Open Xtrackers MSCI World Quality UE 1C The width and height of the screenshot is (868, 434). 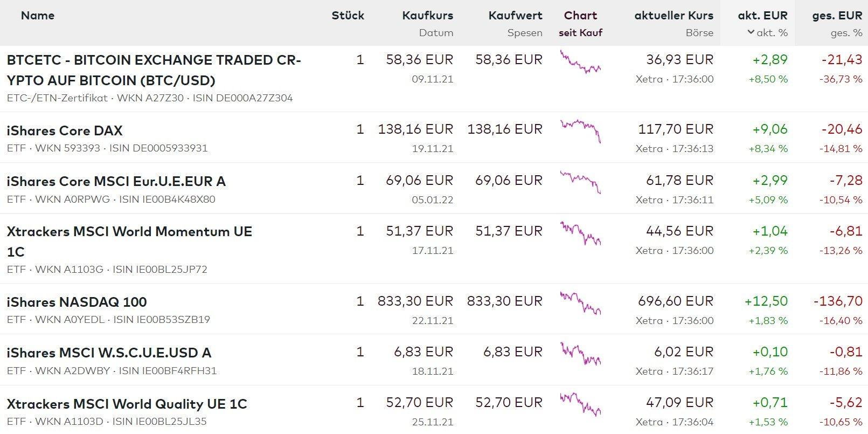click(127, 404)
